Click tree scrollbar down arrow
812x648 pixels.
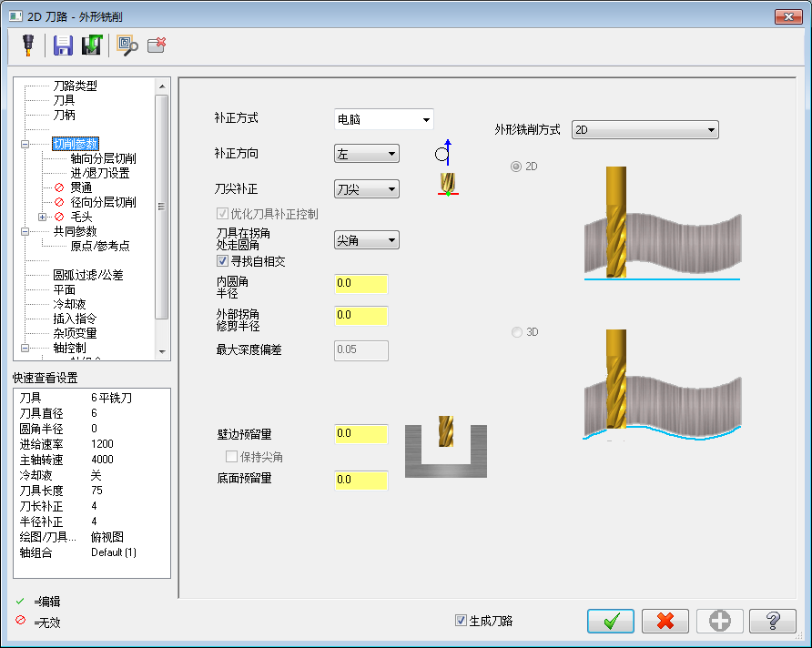[x=162, y=351]
